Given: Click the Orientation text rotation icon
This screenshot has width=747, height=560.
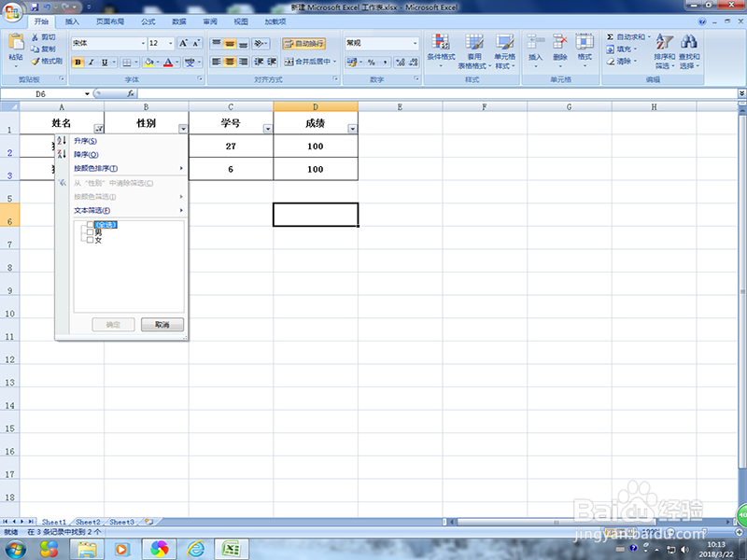Looking at the screenshot, I should point(259,43).
